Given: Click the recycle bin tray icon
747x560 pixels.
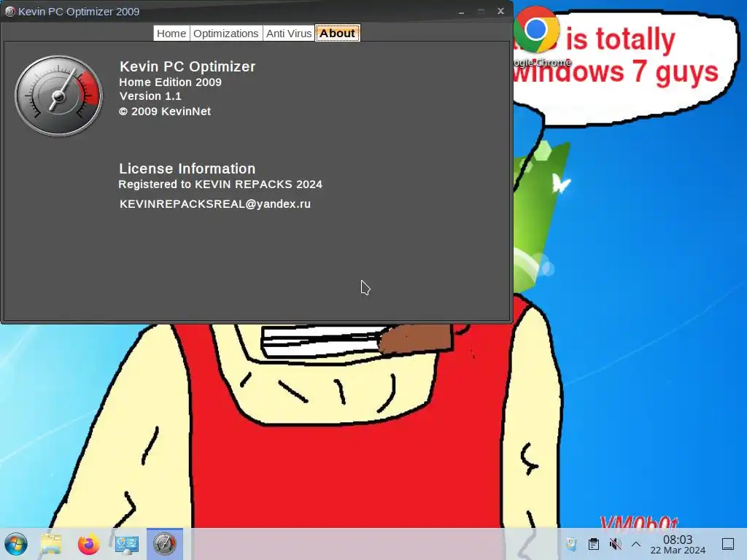Looking at the screenshot, I should (x=571, y=544).
